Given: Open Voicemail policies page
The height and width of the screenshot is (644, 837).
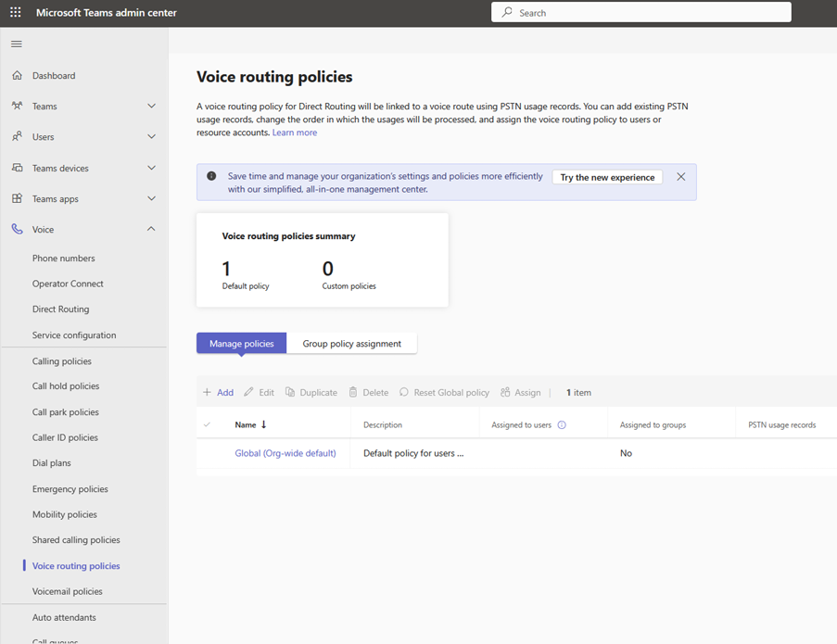Looking at the screenshot, I should 68,591.
